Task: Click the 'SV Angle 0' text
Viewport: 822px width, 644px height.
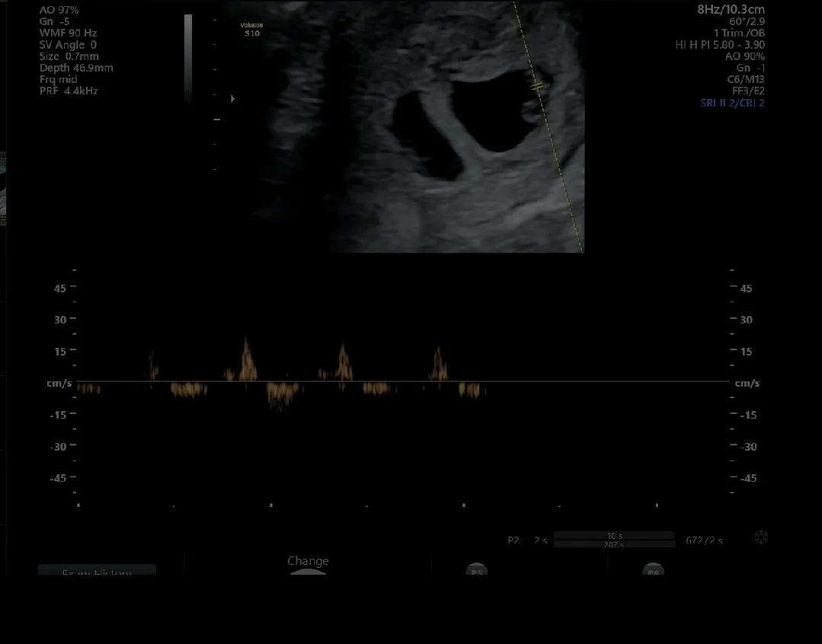Action: [x=68, y=45]
